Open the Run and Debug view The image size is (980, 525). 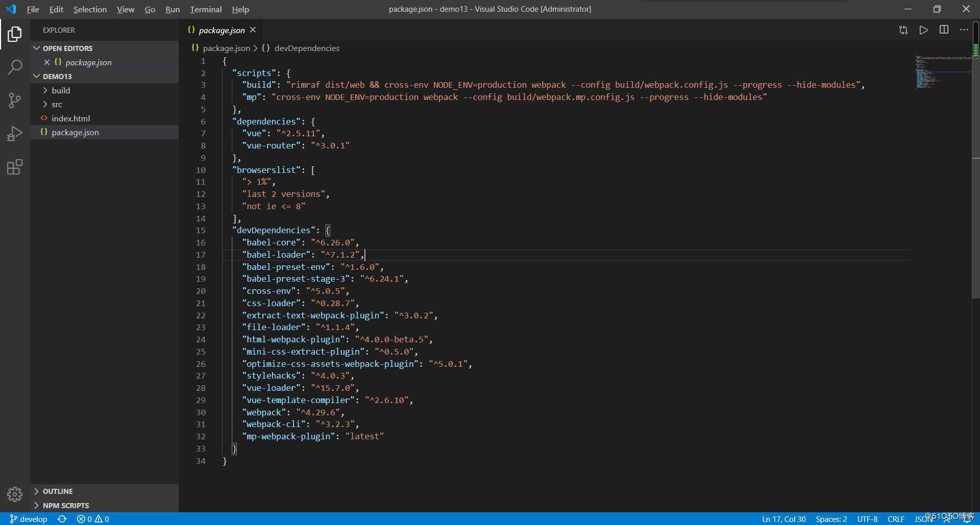(15, 134)
